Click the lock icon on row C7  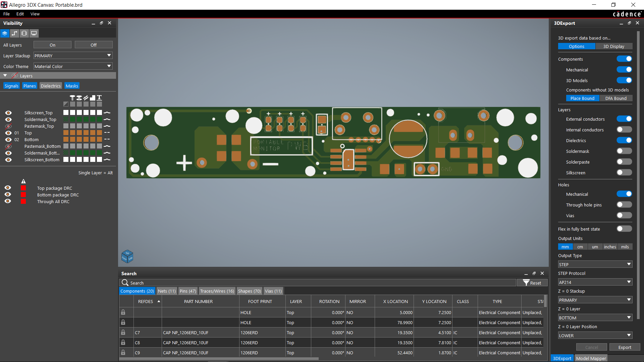click(x=123, y=332)
